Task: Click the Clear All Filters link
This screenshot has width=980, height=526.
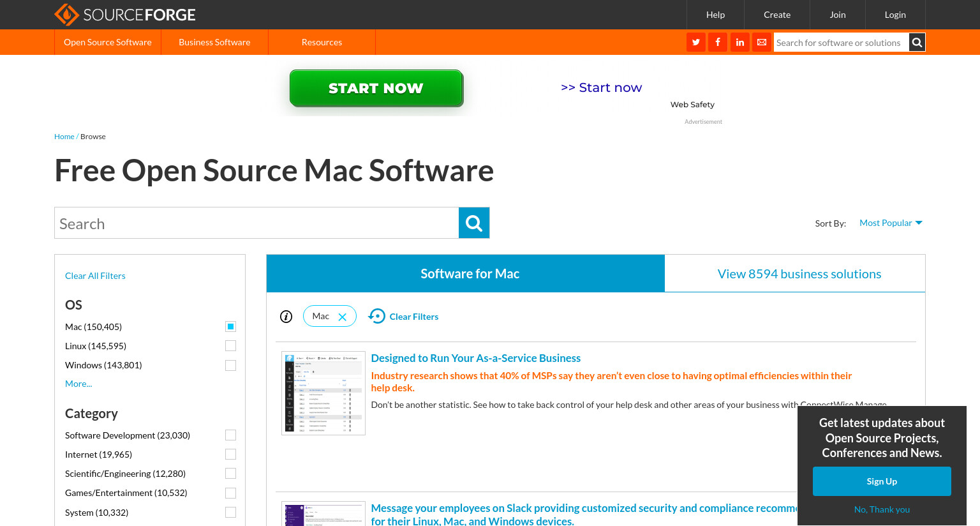Action: [95, 276]
